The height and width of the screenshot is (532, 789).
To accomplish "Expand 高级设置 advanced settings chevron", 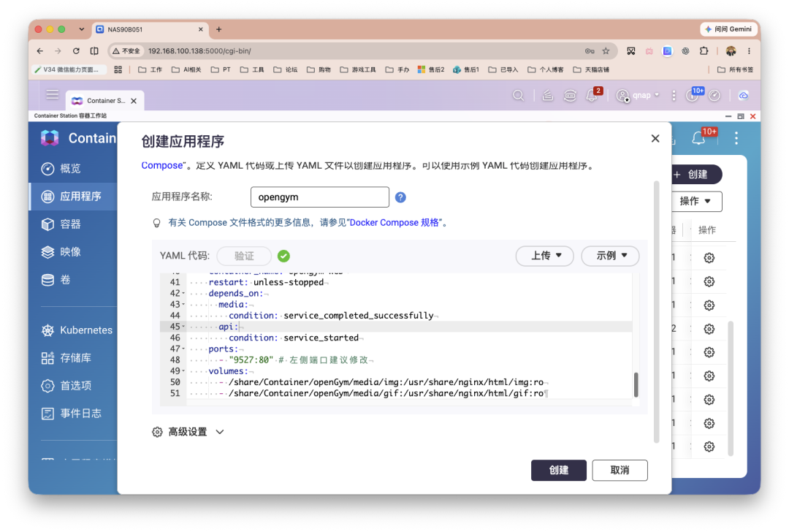I will tap(220, 432).
